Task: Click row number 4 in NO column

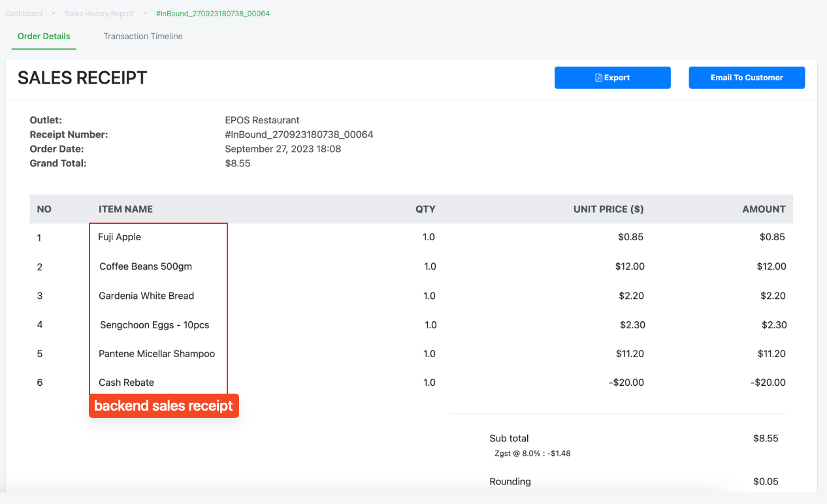Action: click(x=40, y=325)
